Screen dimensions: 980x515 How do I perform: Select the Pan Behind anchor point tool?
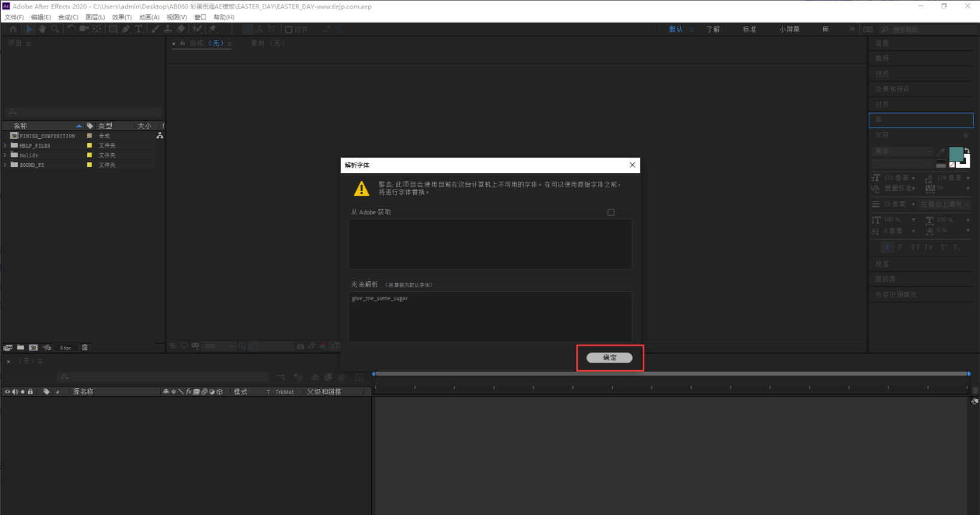coord(97,29)
